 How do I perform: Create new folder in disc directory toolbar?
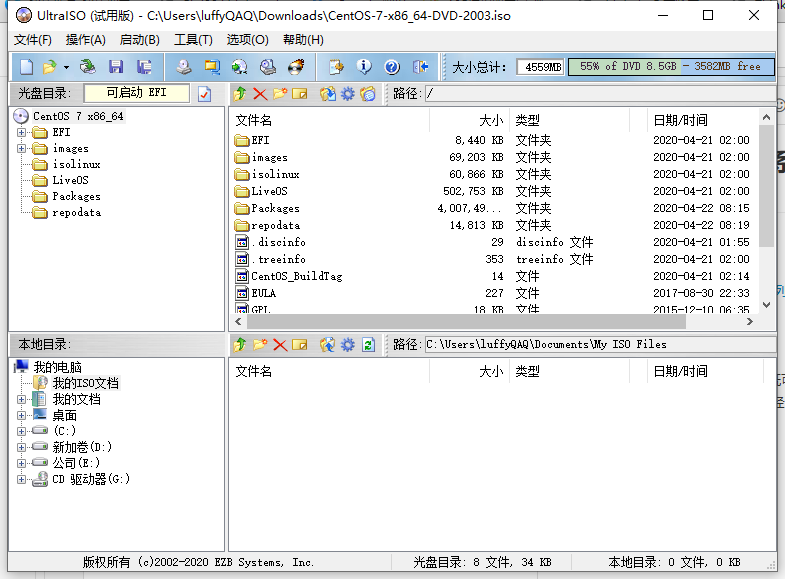(280, 94)
